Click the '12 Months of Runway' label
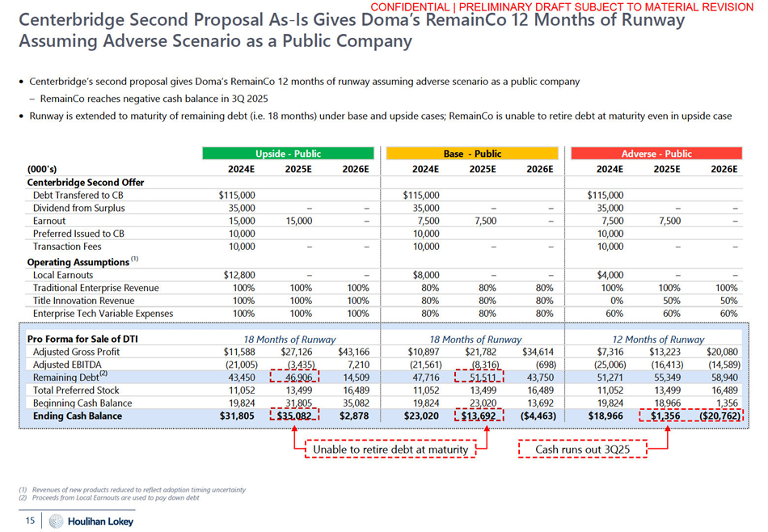 [x=658, y=340]
